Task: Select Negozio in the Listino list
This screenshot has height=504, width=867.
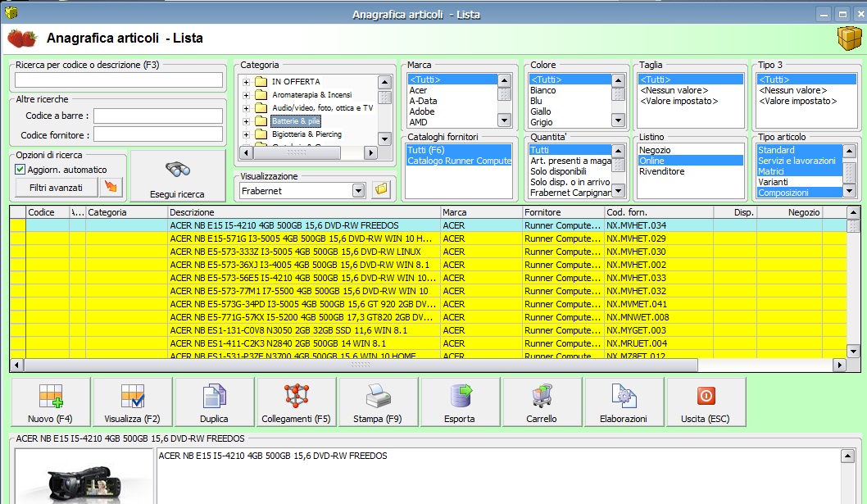Action: [x=655, y=150]
